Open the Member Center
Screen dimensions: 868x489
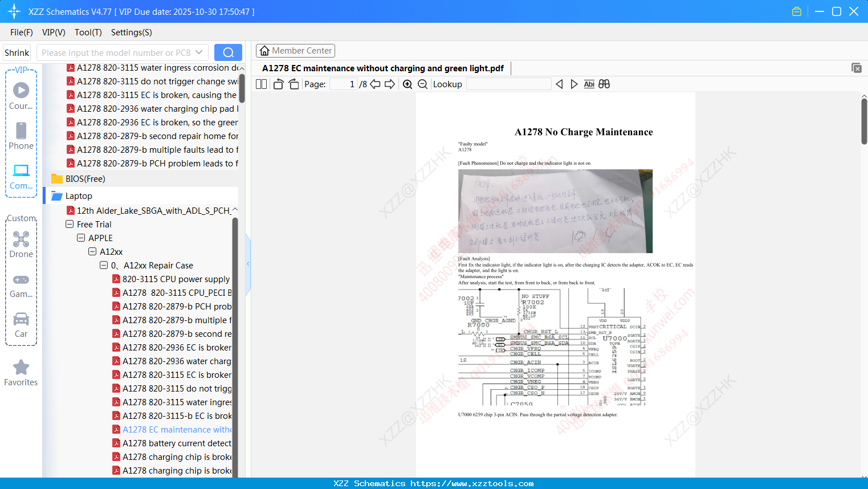295,51
